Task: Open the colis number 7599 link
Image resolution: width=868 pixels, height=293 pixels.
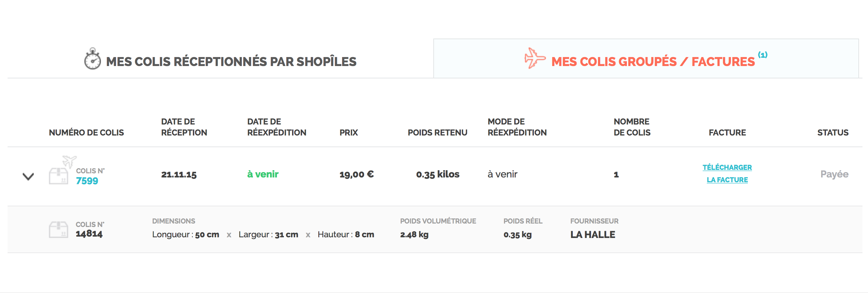Action: tap(87, 181)
